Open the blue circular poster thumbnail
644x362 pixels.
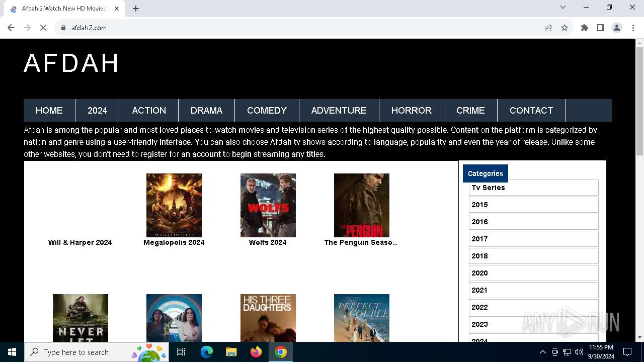(174, 318)
